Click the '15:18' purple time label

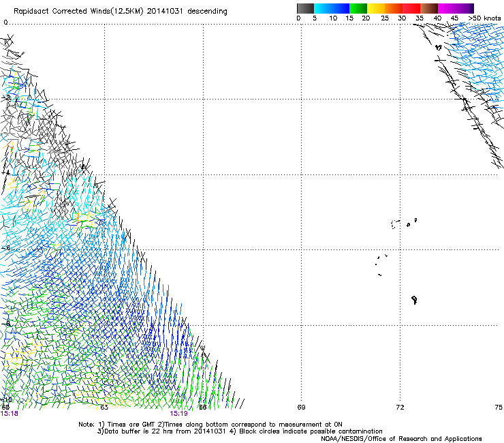point(10,414)
